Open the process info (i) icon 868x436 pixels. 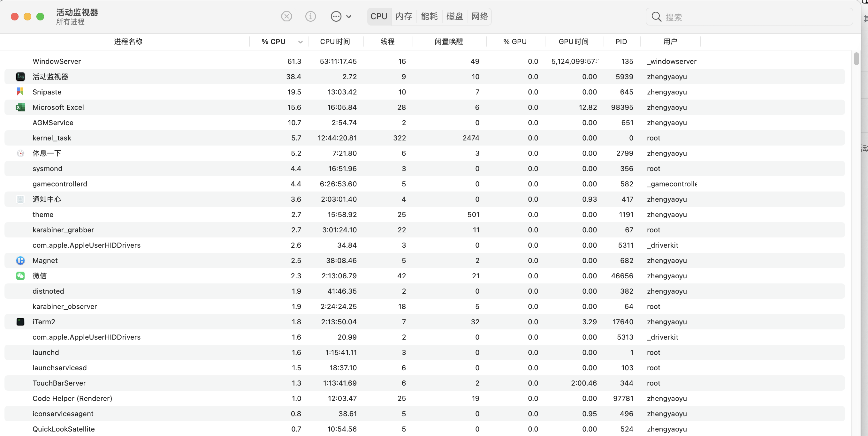(x=310, y=16)
